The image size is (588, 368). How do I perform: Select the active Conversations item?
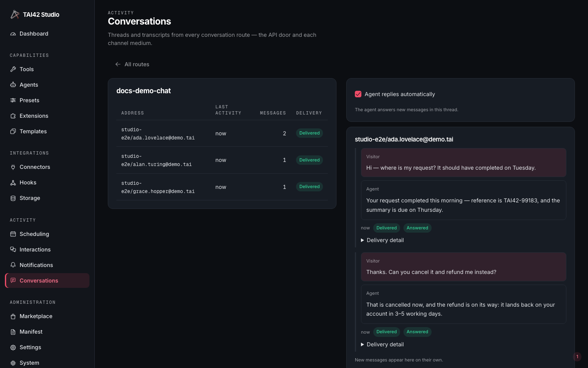(47, 281)
